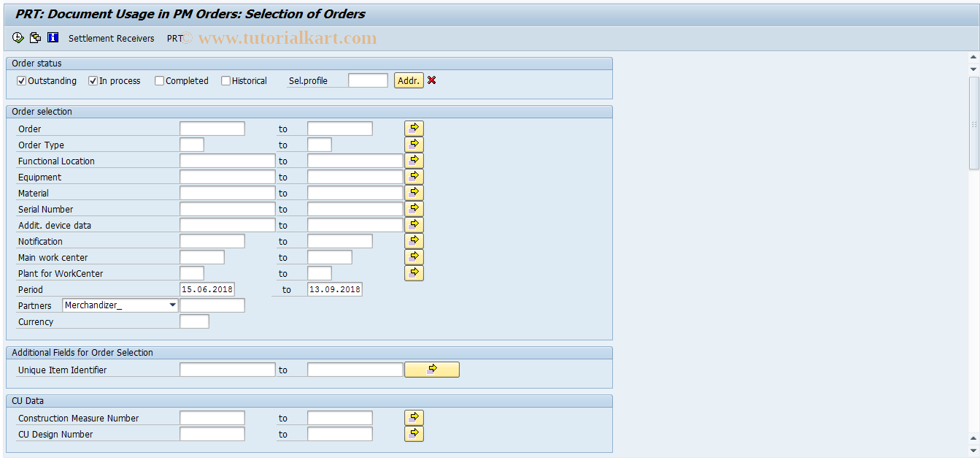980x458 pixels.
Task: Click the CU Design Number from field
Action: pos(212,434)
